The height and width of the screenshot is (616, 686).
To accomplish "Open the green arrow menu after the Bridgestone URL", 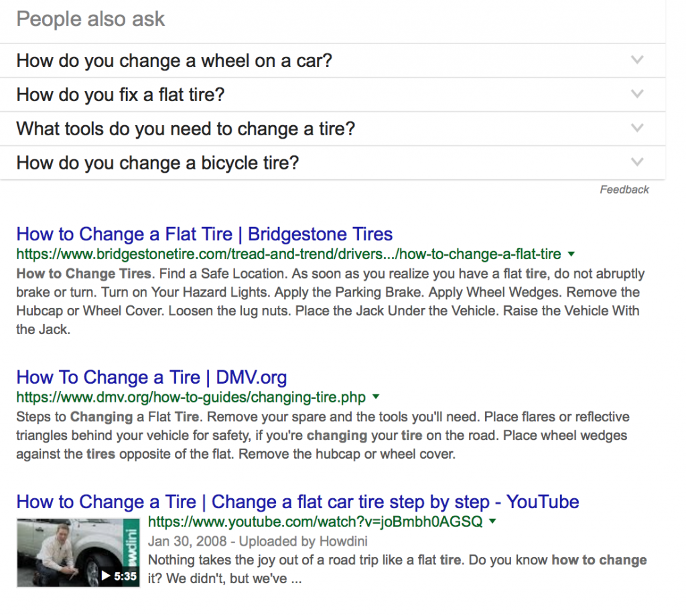I will [571, 254].
